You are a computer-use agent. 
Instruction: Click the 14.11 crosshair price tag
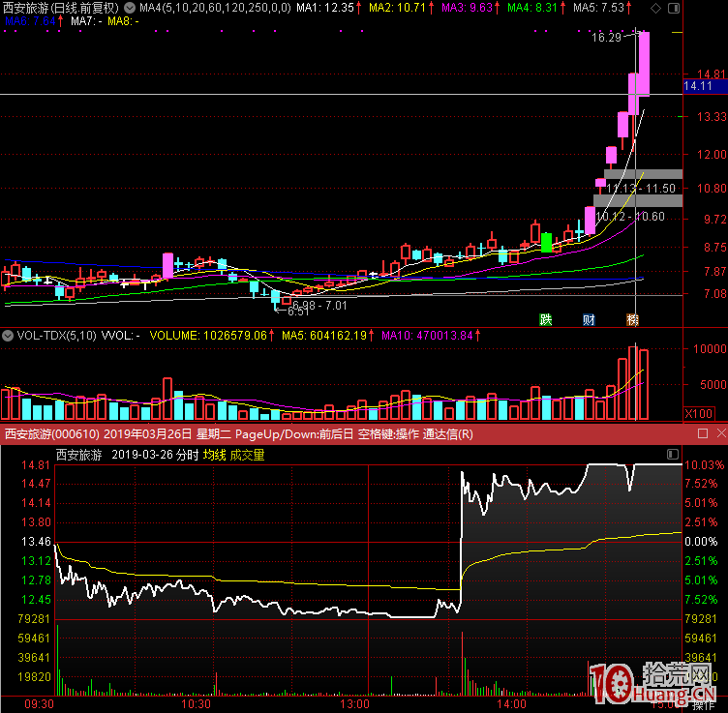[705, 86]
